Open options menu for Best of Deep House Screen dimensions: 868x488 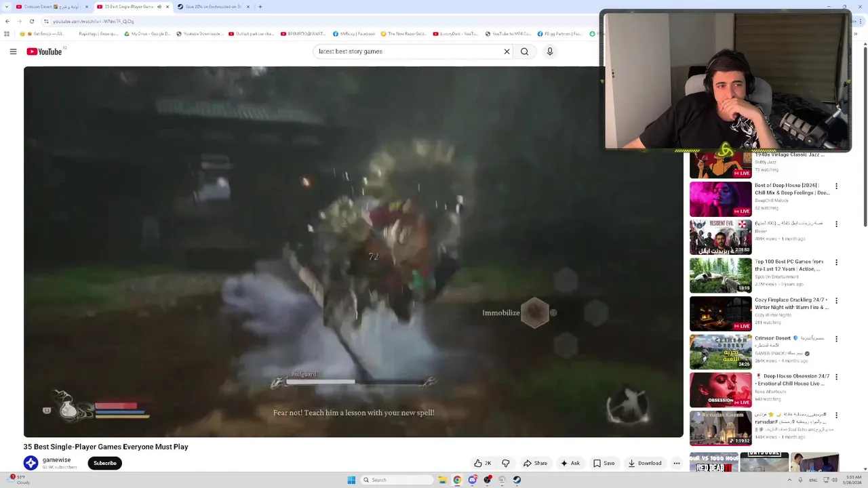click(836, 186)
